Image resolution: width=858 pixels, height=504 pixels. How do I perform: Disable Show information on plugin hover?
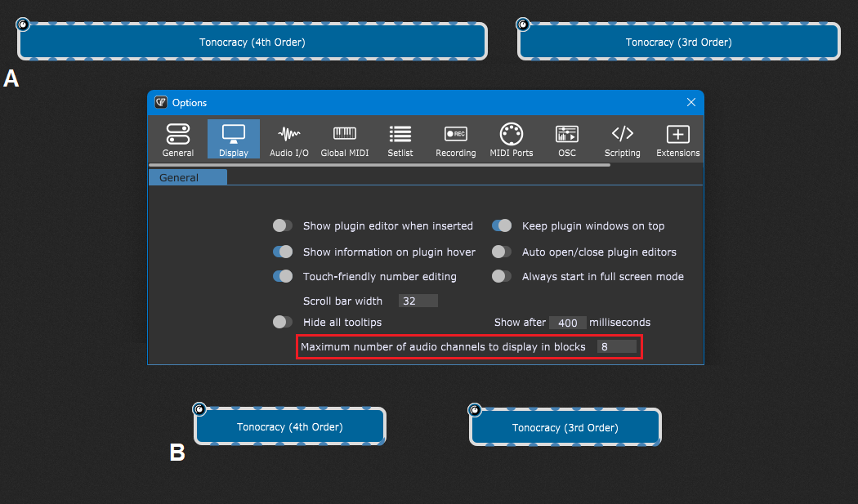click(x=283, y=252)
